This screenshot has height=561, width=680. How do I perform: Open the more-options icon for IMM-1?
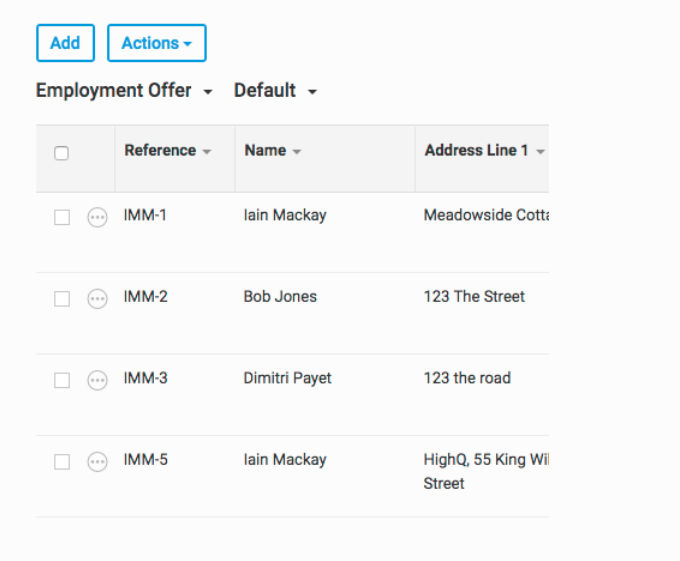97,217
